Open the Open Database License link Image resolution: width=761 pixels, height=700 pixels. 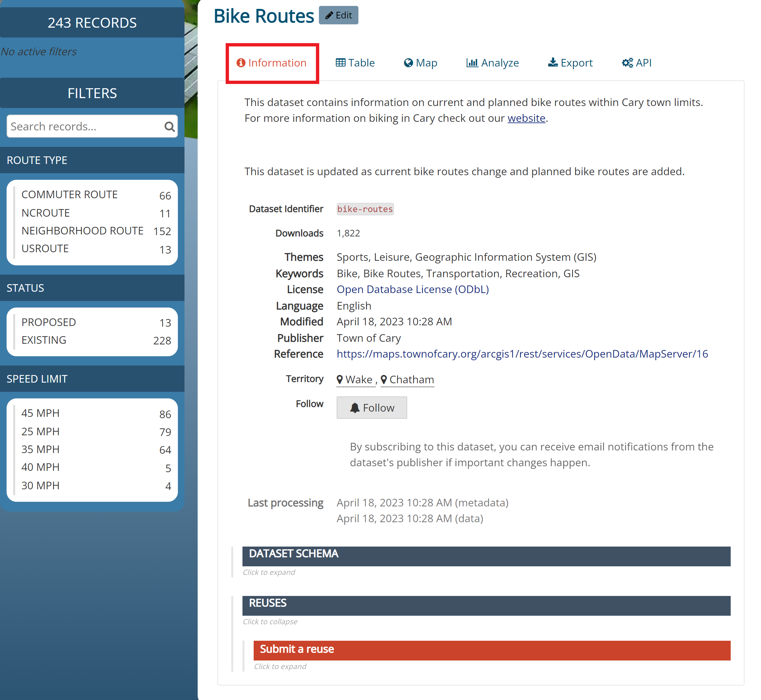[412, 289]
